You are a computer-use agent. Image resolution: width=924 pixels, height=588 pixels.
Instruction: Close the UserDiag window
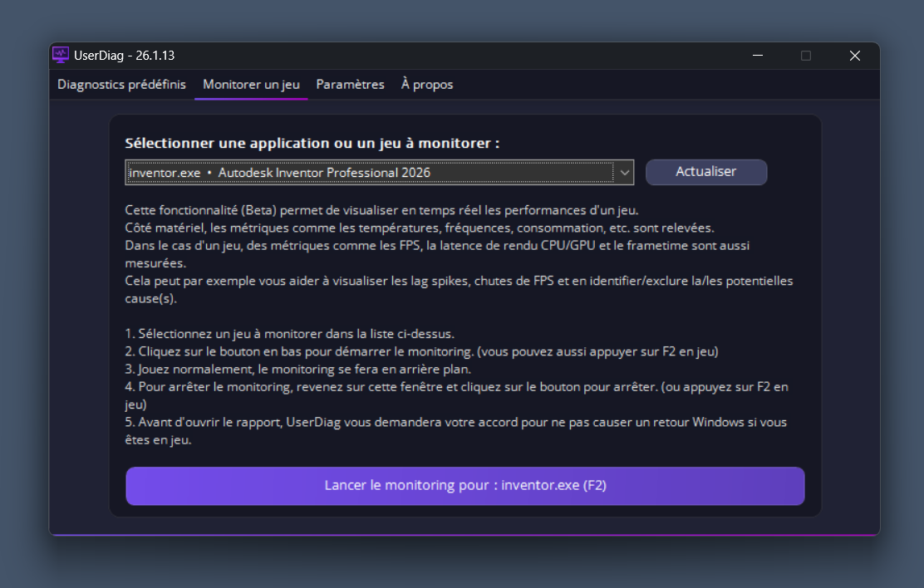click(x=854, y=56)
